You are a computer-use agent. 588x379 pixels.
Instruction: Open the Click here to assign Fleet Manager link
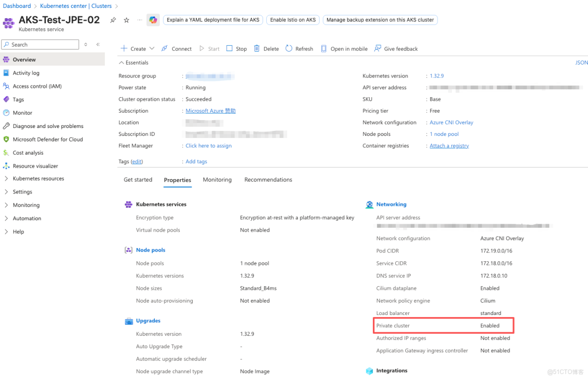click(208, 145)
